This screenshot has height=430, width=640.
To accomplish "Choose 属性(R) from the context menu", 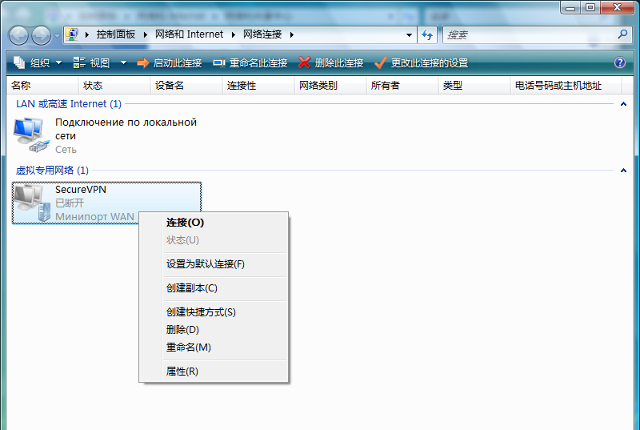I will [x=182, y=371].
